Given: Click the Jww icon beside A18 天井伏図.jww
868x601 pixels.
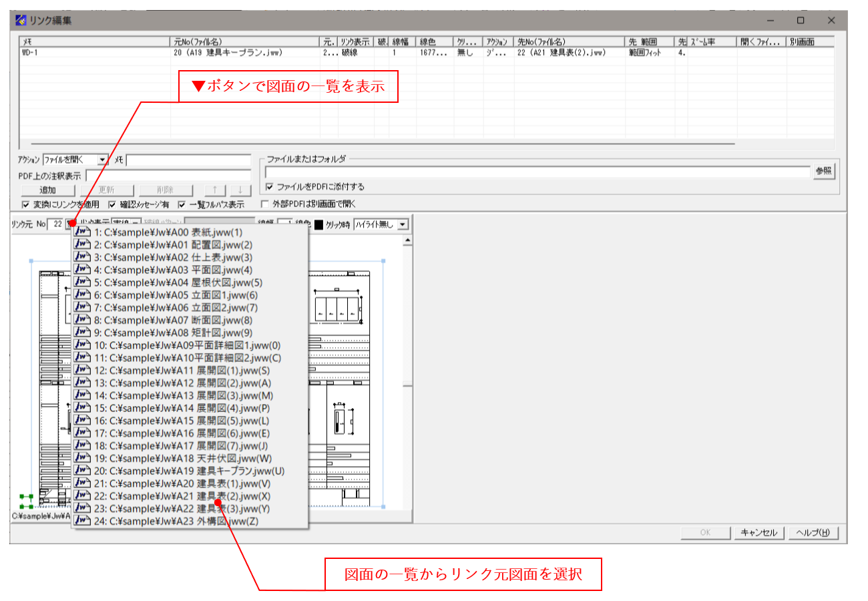Looking at the screenshot, I should point(81,458).
